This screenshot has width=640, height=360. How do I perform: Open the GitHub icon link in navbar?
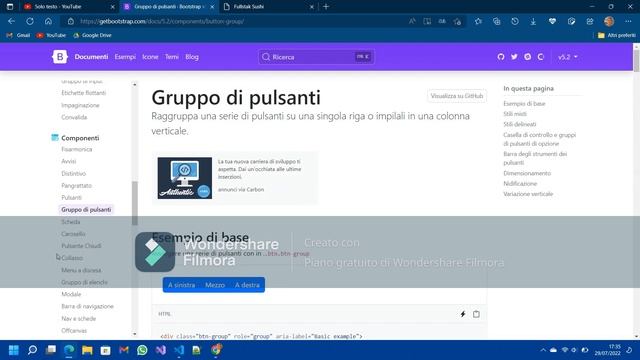pyautogui.click(x=501, y=57)
